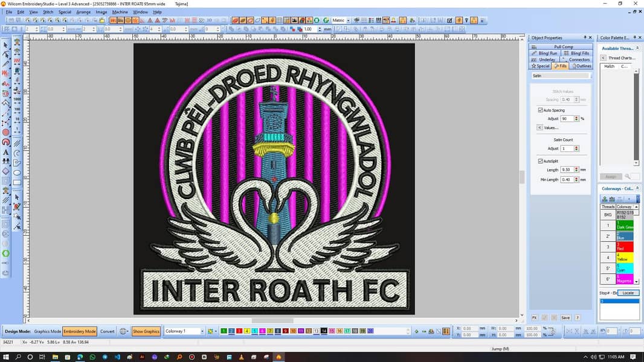Open the Satin fill type dropdown
Screen dimensions: 644x362
tap(561, 76)
